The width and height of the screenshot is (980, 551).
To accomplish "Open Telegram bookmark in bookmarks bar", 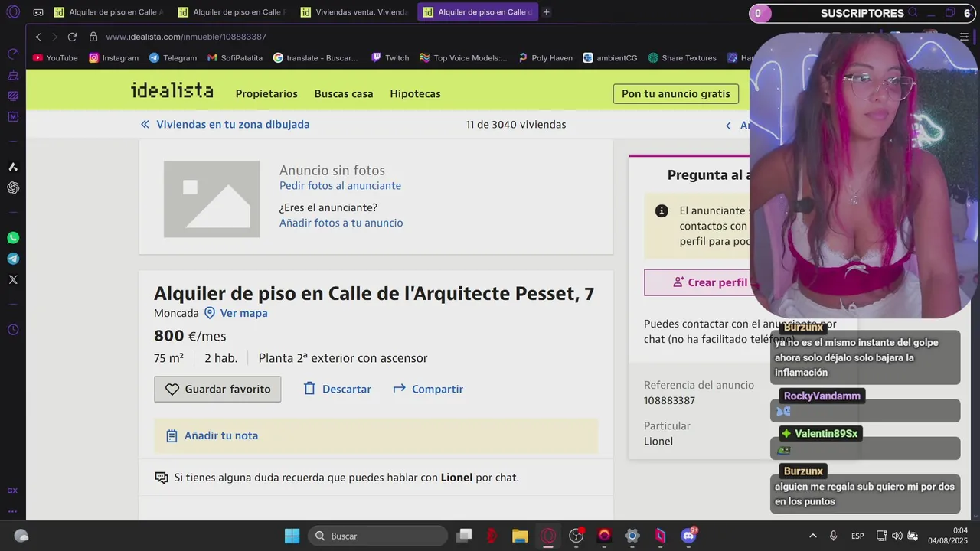I will pyautogui.click(x=172, y=57).
